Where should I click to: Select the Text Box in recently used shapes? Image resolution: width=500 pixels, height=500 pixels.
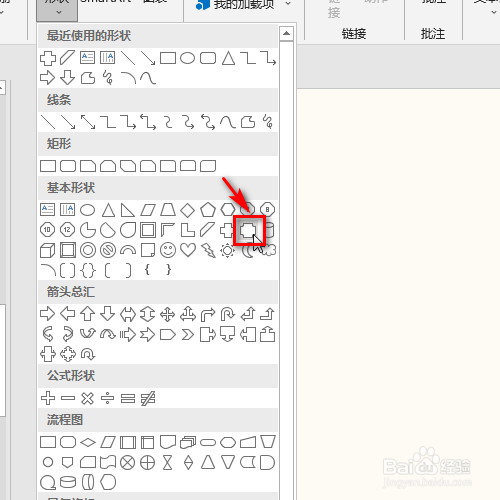pyautogui.click(x=88, y=58)
